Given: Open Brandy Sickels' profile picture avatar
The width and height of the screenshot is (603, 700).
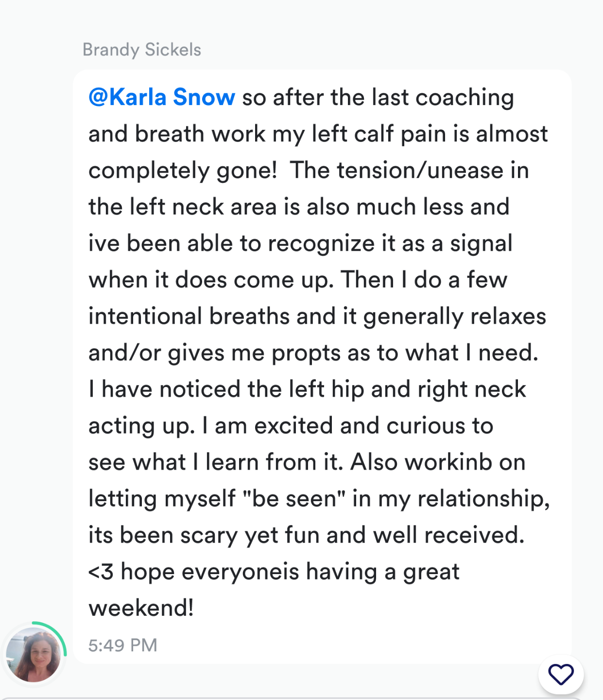Looking at the screenshot, I should (x=33, y=654).
